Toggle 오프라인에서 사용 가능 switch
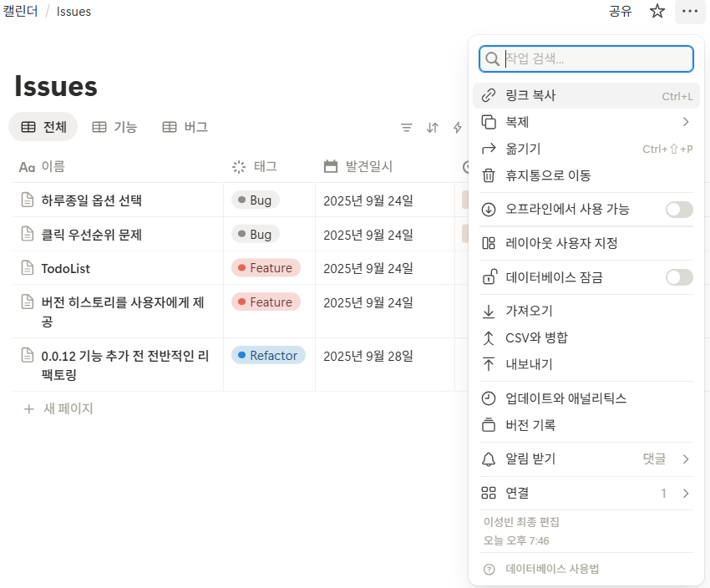Image resolution: width=710 pixels, height=588 pixels. (679, 209)
